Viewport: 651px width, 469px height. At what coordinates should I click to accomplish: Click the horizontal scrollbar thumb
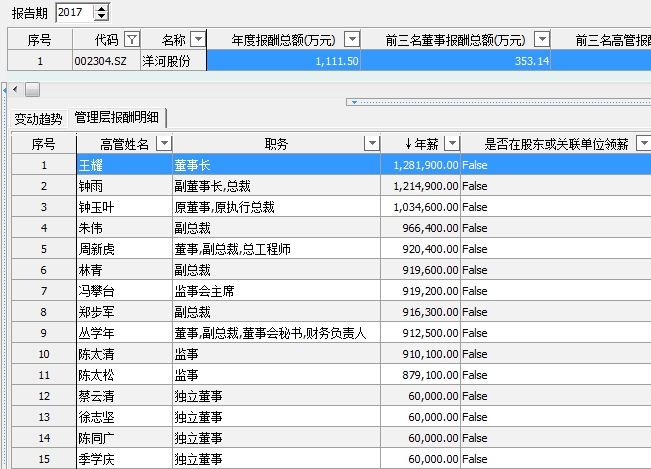(x=32, y=89)
